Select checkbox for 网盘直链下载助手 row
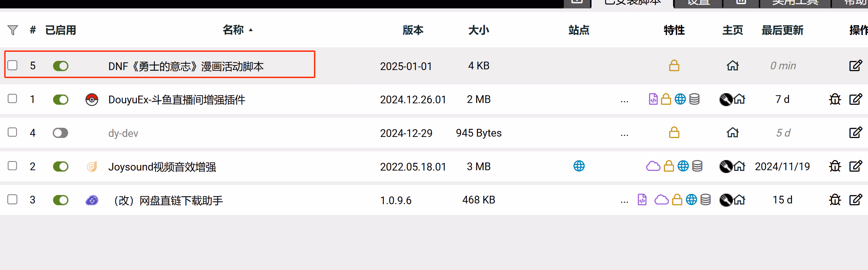The height and width of the screenshot is (270, 868). 13,199
